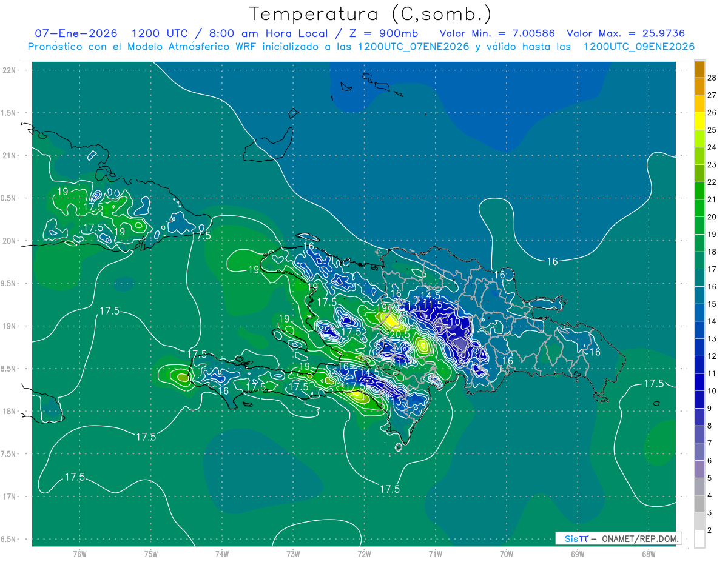Click the 20.5 contour label on the map
The image size is (728, 562).
[399, 334]
